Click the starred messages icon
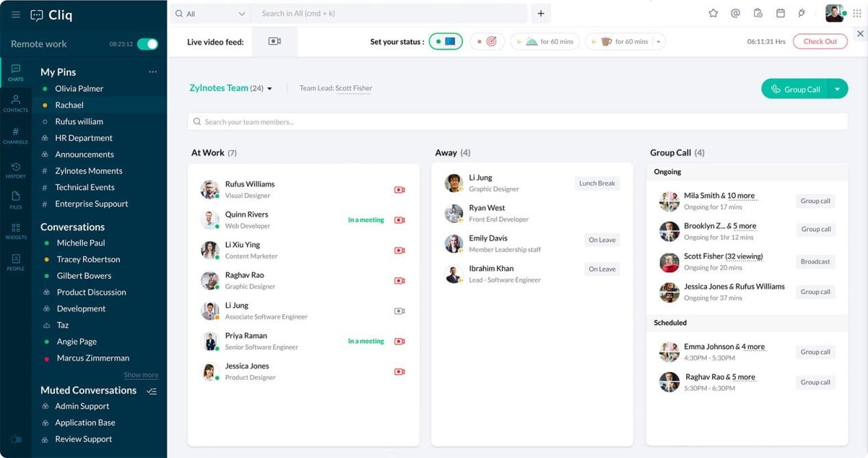This screenshot has width=868, height=458. click(713, 13)
